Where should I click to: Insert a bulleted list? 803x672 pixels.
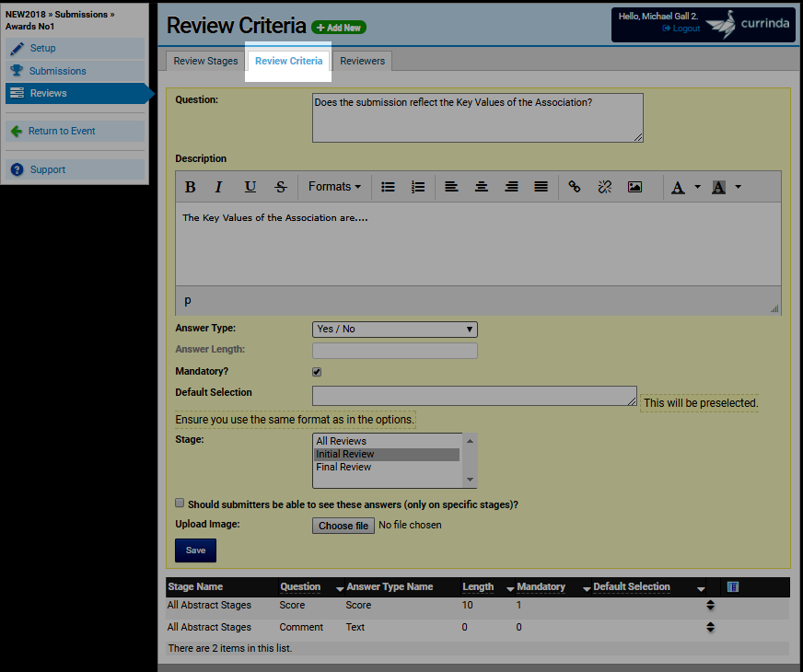point(389,187)
